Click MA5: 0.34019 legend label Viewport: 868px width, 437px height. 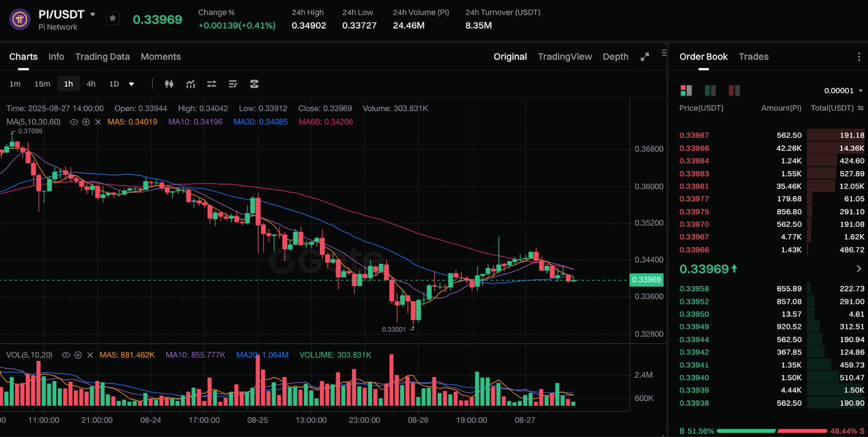click(132, 122)
